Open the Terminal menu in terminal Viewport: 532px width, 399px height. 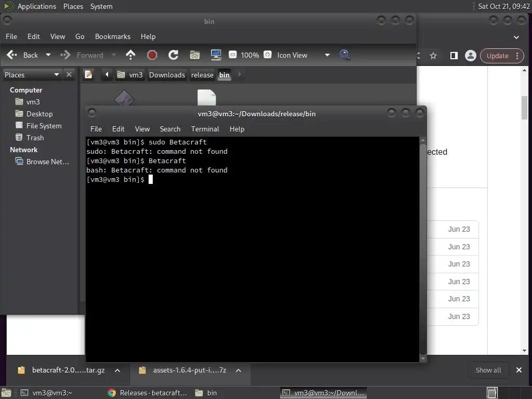(x=205, y=129)
